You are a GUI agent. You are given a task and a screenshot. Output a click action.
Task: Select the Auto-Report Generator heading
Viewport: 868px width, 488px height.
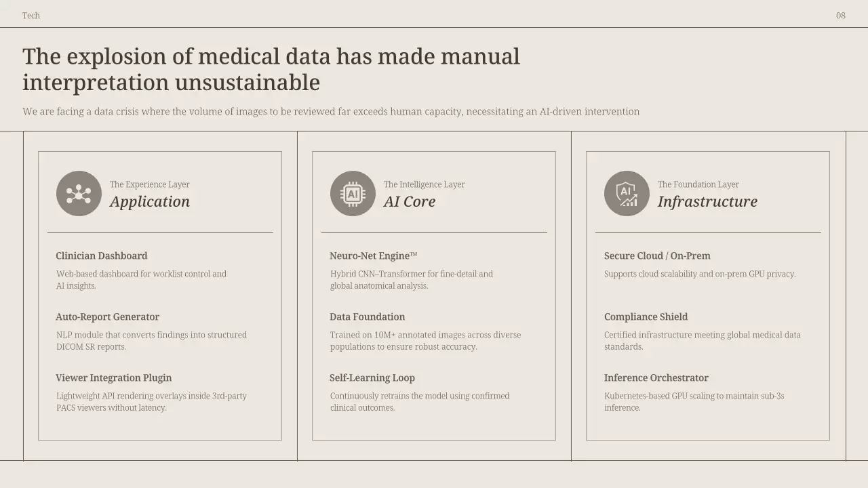pyautogui.click(x=108, y=317)
